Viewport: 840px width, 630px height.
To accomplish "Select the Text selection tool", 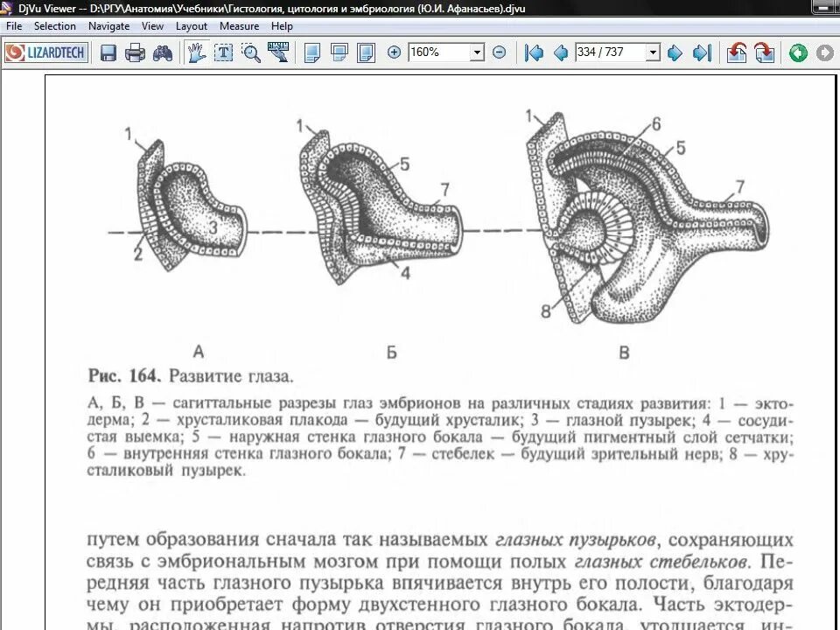I will (223, 52).
